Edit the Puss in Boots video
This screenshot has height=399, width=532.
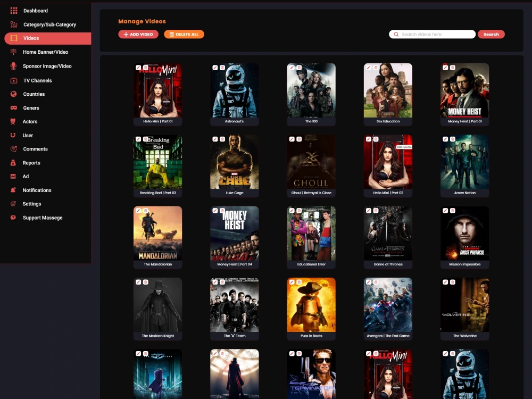pyautogui.click(x=292, y=282)
